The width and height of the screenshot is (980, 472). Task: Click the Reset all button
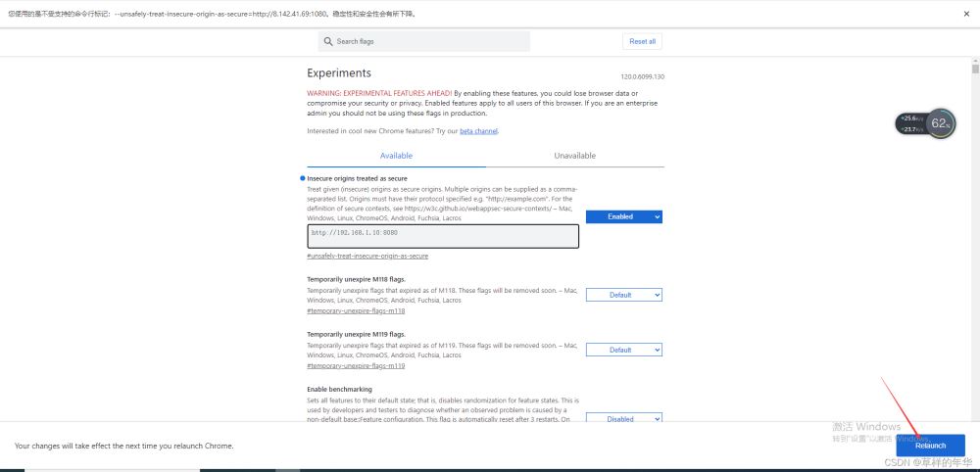[x=642, y=41]
